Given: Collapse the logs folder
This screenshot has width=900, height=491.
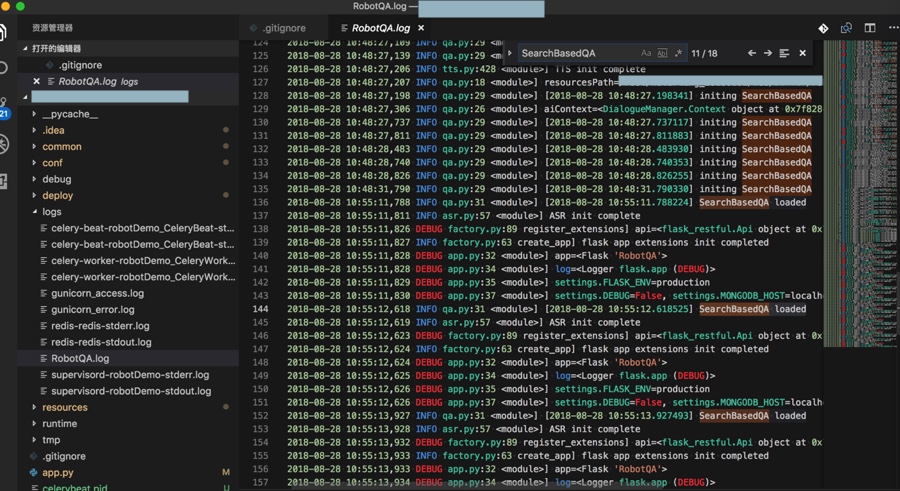Looking at the screenshot, I should (x=51, y=212).
